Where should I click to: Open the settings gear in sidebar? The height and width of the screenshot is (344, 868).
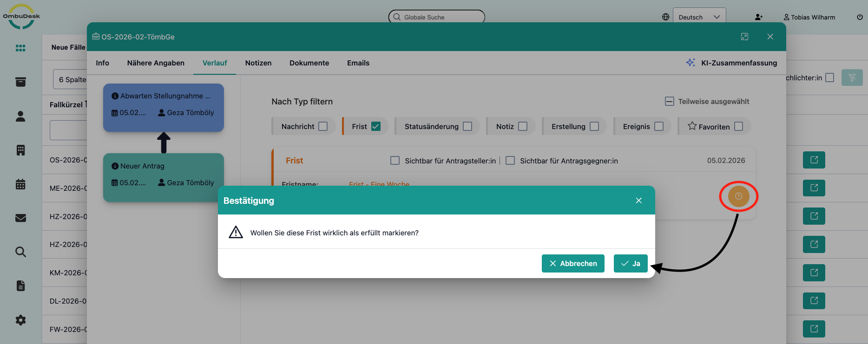click(x=20, y=320)
